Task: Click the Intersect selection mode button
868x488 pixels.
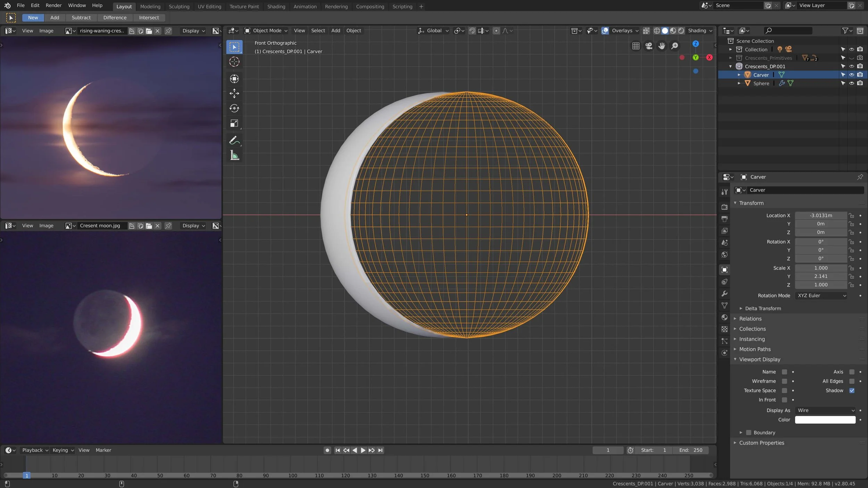Action: click(149, 18)
